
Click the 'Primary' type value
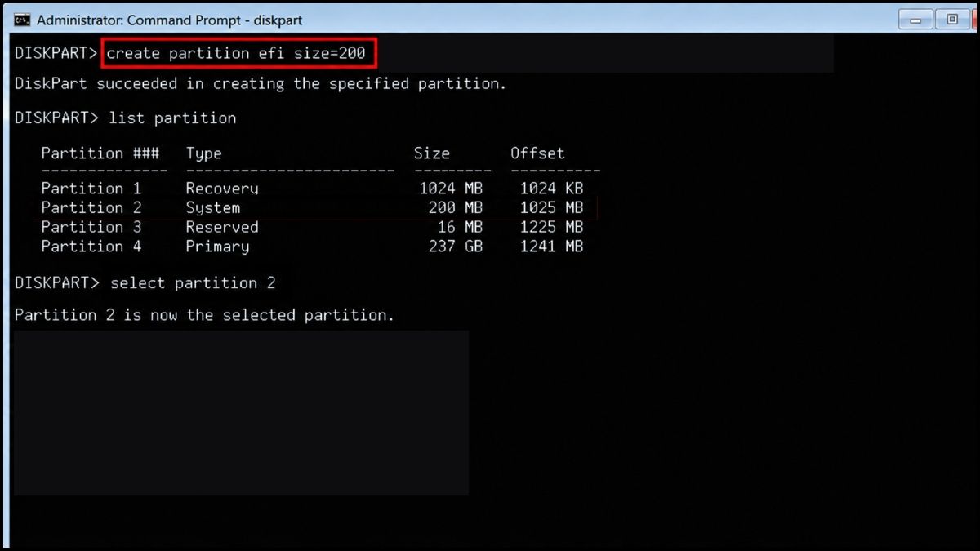coord(217,247)
